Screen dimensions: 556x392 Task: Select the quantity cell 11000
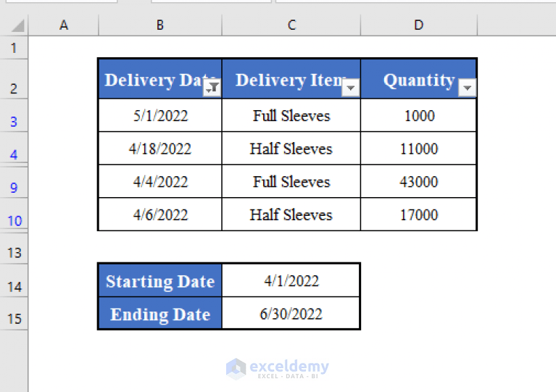tap(419, 149)
